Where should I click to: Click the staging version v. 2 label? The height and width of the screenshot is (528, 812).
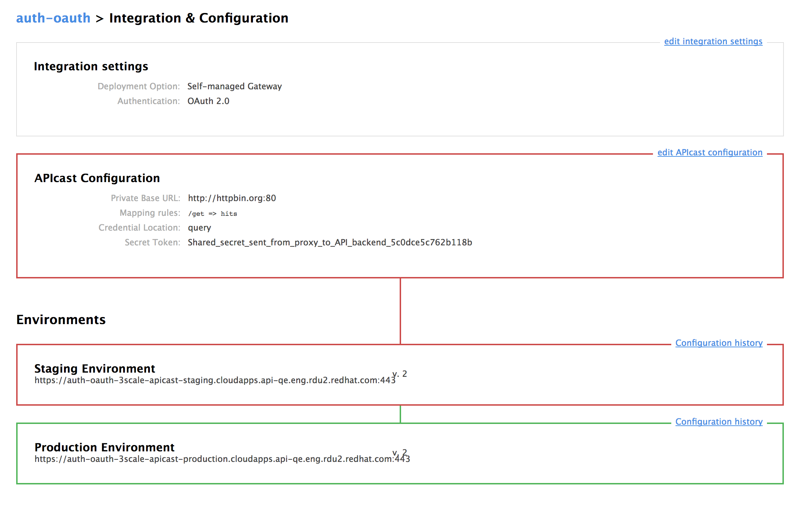point(403,373)
